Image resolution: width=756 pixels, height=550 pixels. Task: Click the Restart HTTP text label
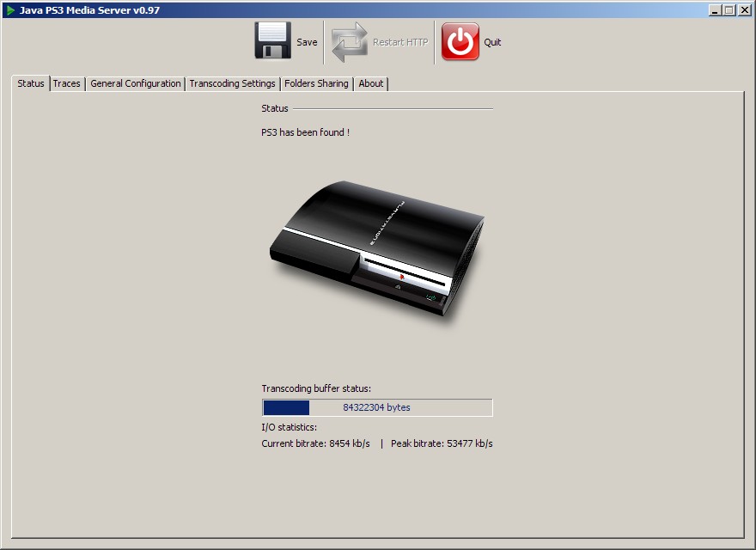(x=400, y=42)
